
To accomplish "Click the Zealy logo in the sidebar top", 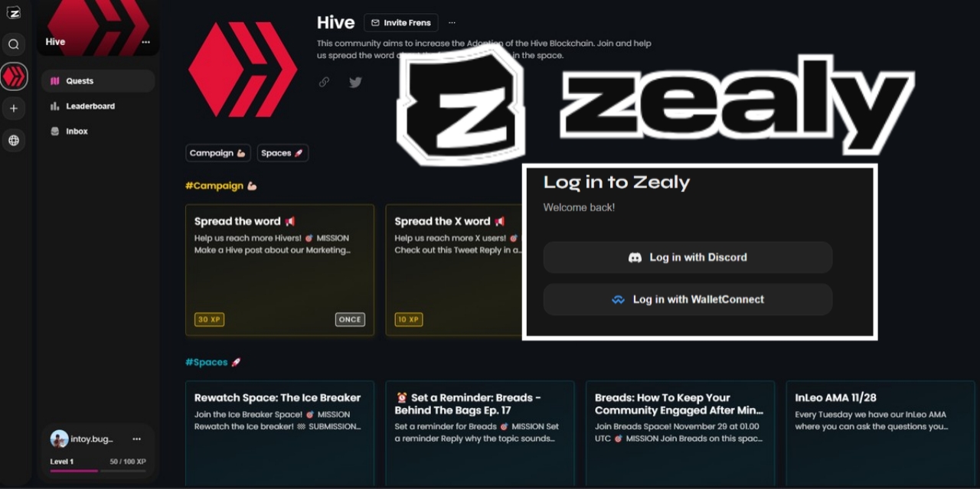I will click(14, 12).
